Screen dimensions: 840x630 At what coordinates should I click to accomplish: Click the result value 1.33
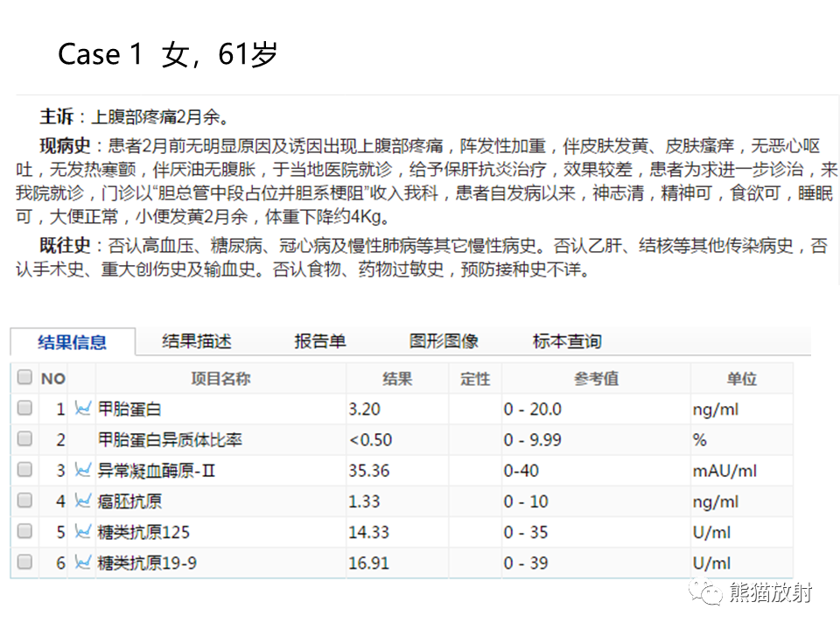(364, 501)
